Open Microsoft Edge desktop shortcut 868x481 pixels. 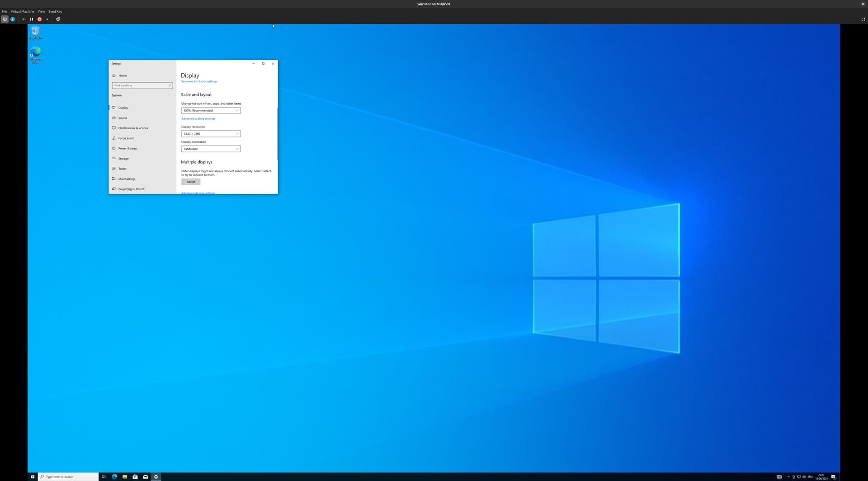[35, 55]
